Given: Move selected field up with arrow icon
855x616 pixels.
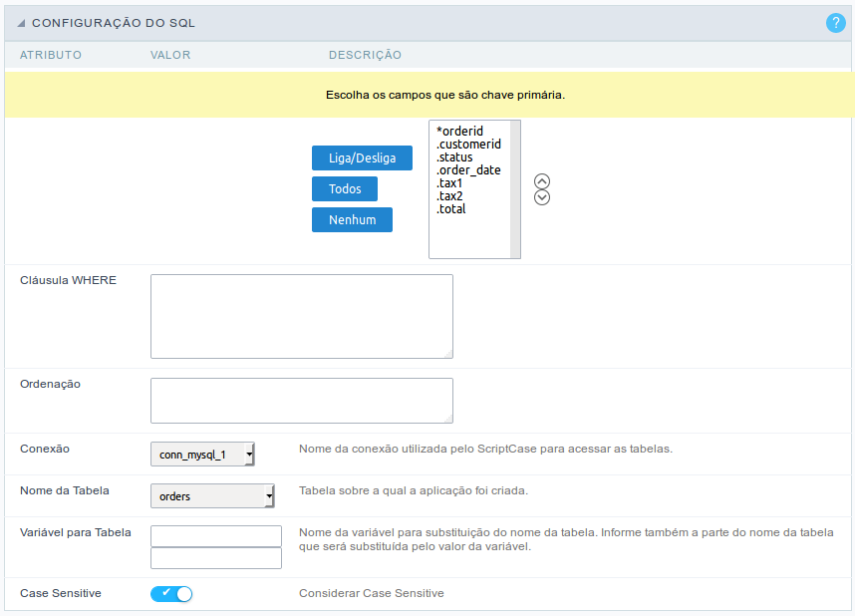Looking at the screenshot, I should click(x=541, y=181).
